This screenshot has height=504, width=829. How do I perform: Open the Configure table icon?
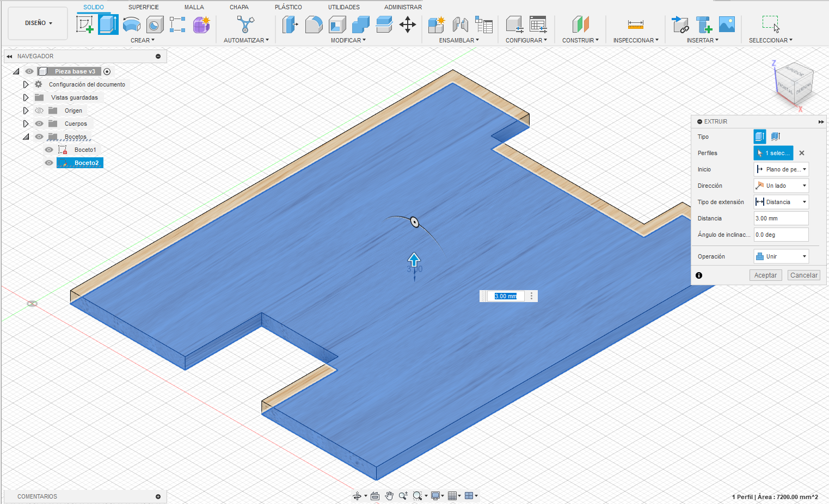click(538, 24)
